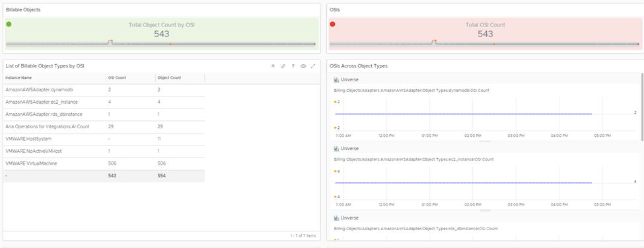
Task: Sort by Instance Name column header
Action: click(55, 78)
